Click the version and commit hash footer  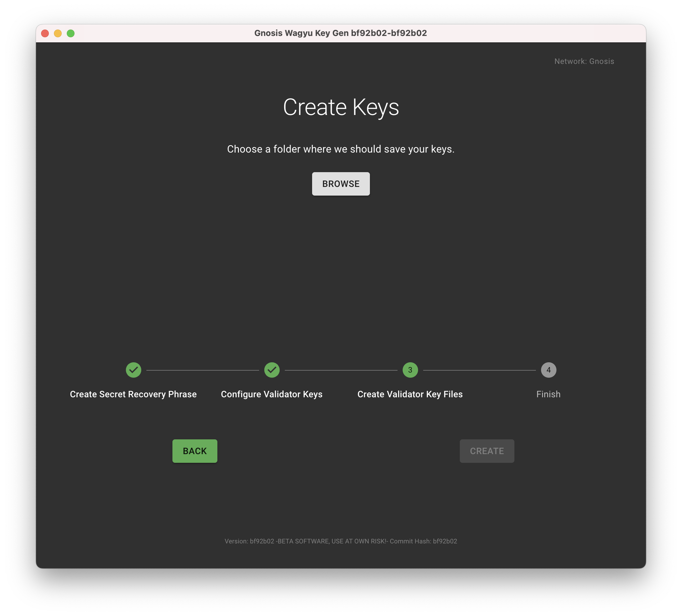point(341,541)
